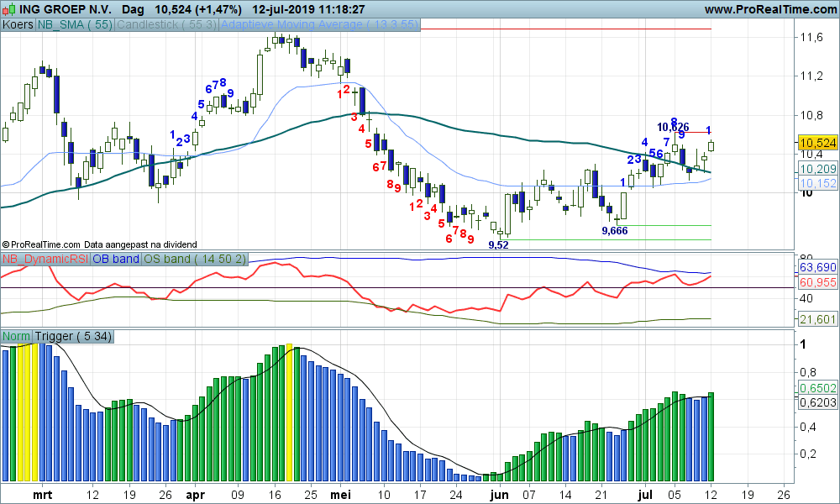The height and width of the screenshot is (504, 840).
Task: Open the chart icon beside ING GROEP N.V.
Action: tap(9, 9)
